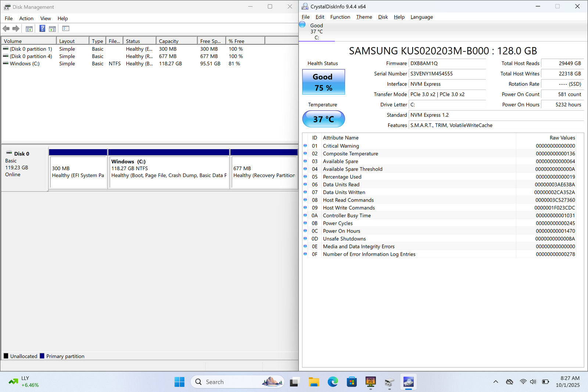Click the Forward arrow in Disk Management toolbar
This screenshot has height=392, width=588.
[x=16, y=29]
